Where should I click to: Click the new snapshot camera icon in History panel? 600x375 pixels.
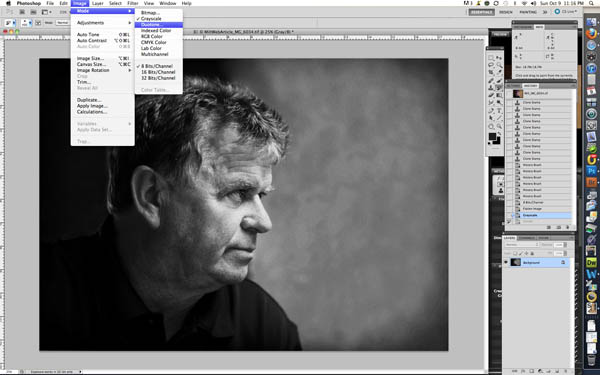pos(559,227)
